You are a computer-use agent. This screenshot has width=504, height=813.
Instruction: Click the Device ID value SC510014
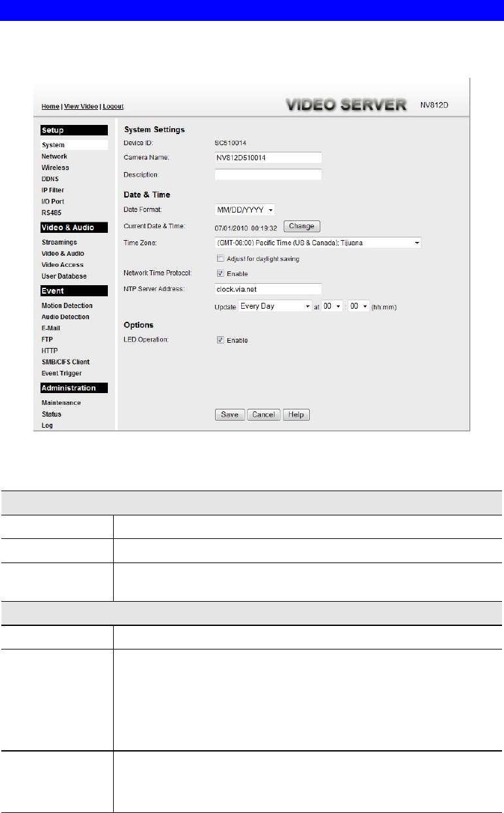tap(229, 142)
